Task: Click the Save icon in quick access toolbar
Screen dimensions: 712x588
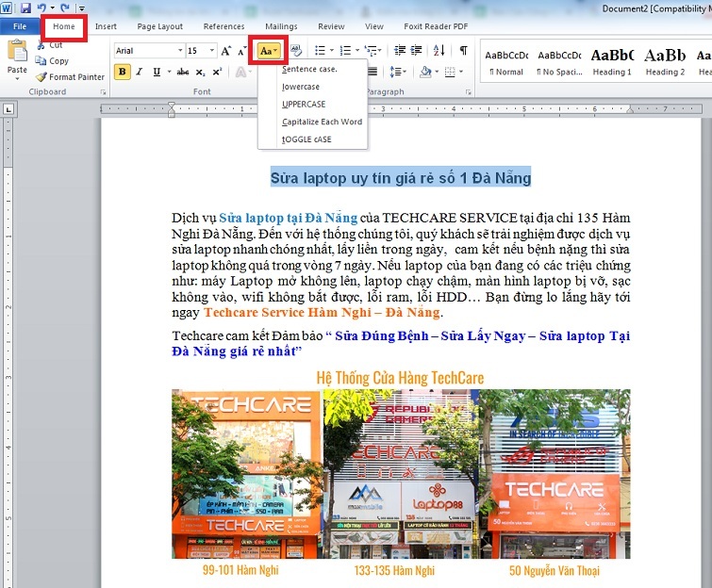Action: click(25, 8)
